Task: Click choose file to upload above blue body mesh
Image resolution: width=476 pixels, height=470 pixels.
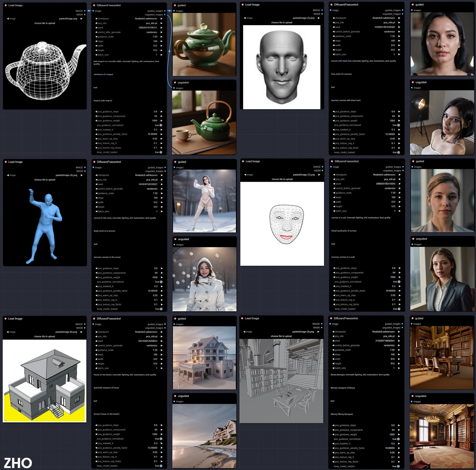Action: (x=45, y=180)
